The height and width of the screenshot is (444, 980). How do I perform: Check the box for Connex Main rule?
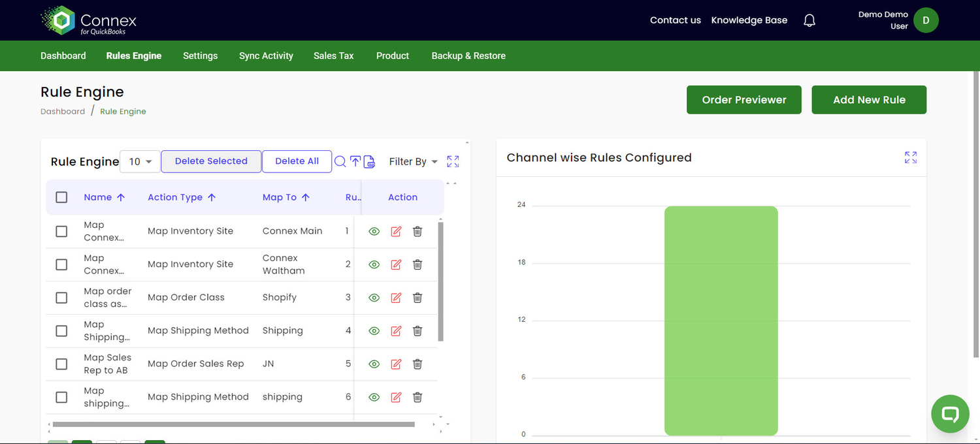coord(61,231)
